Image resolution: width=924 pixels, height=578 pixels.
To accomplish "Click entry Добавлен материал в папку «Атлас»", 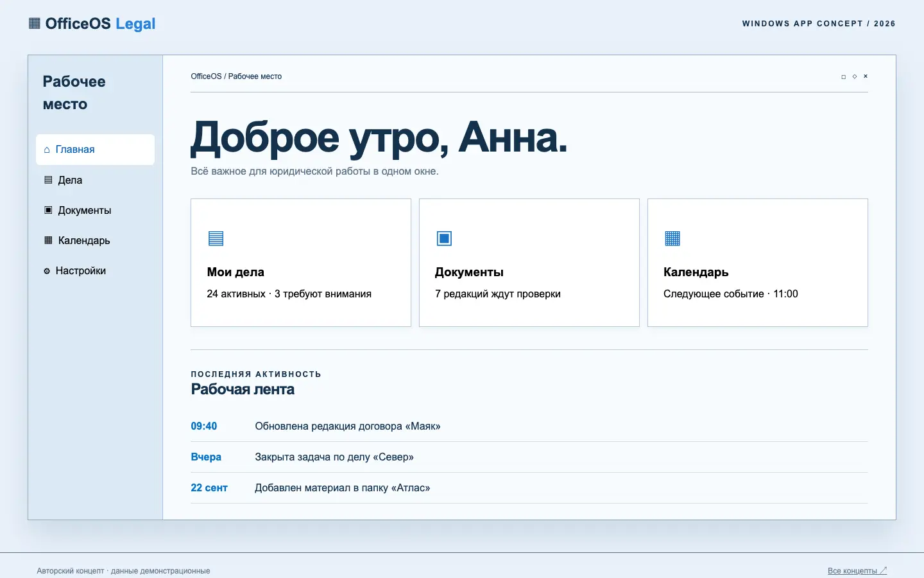I will click(342, 487).
